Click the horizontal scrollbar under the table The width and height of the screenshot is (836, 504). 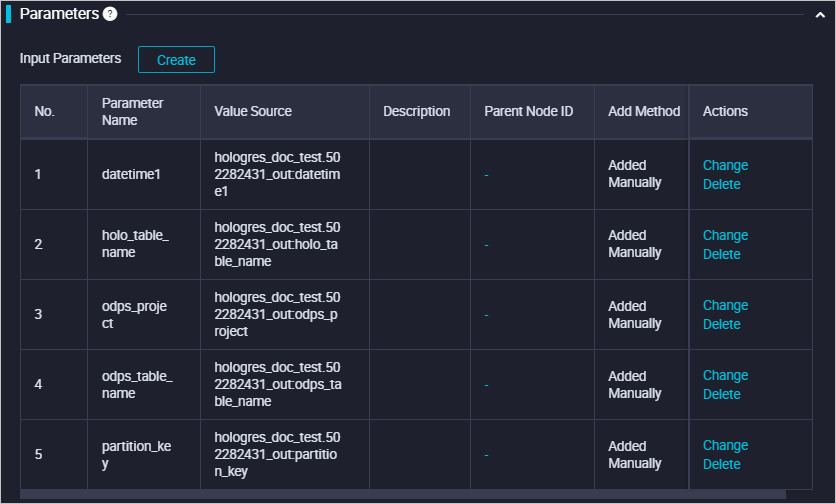coord(400,494)
